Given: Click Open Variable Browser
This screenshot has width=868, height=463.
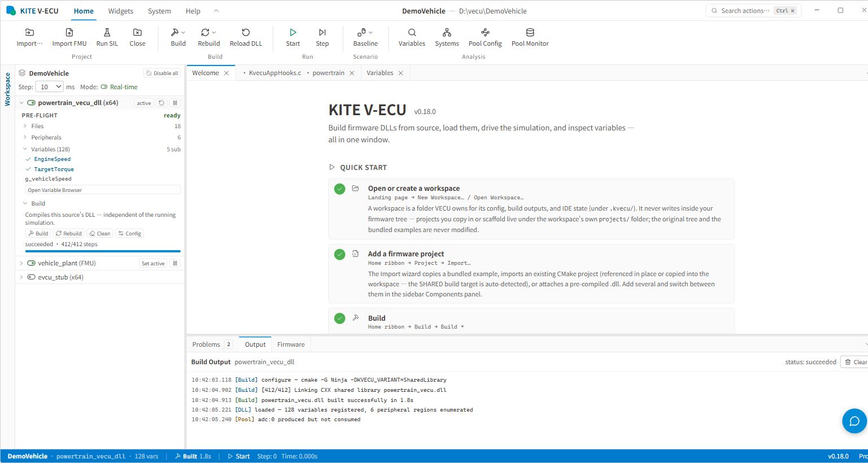Looking at the screenshot, I should [103, 190].
